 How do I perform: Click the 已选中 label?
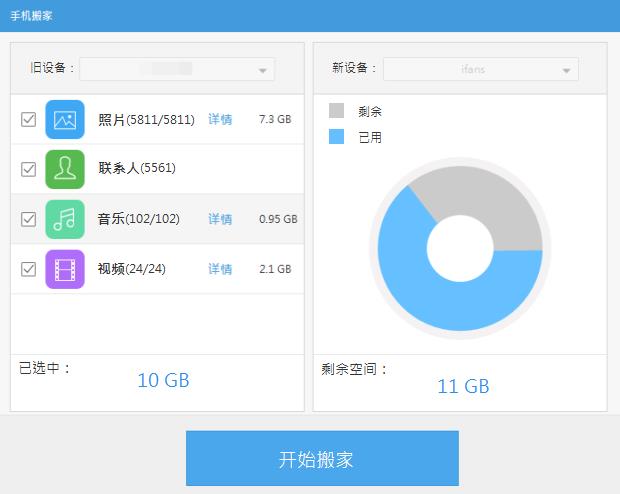pyautogui.click(x=45, y=368)
